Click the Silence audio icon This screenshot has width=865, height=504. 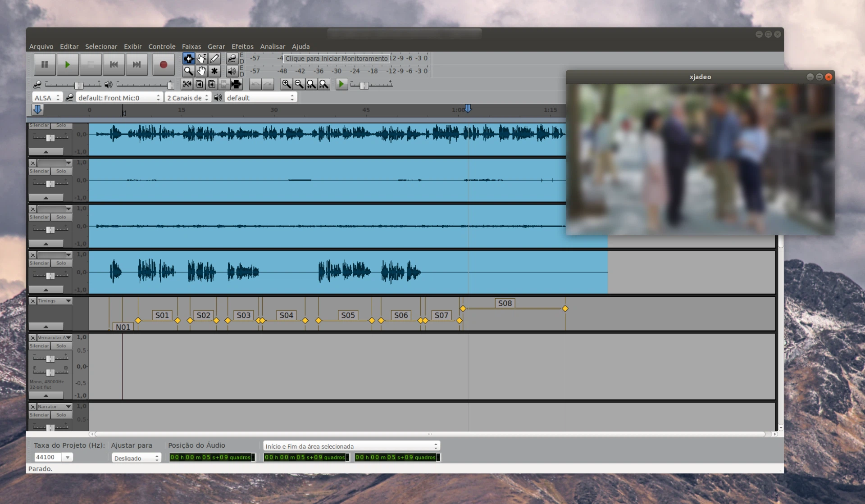[x=236, y=84]
